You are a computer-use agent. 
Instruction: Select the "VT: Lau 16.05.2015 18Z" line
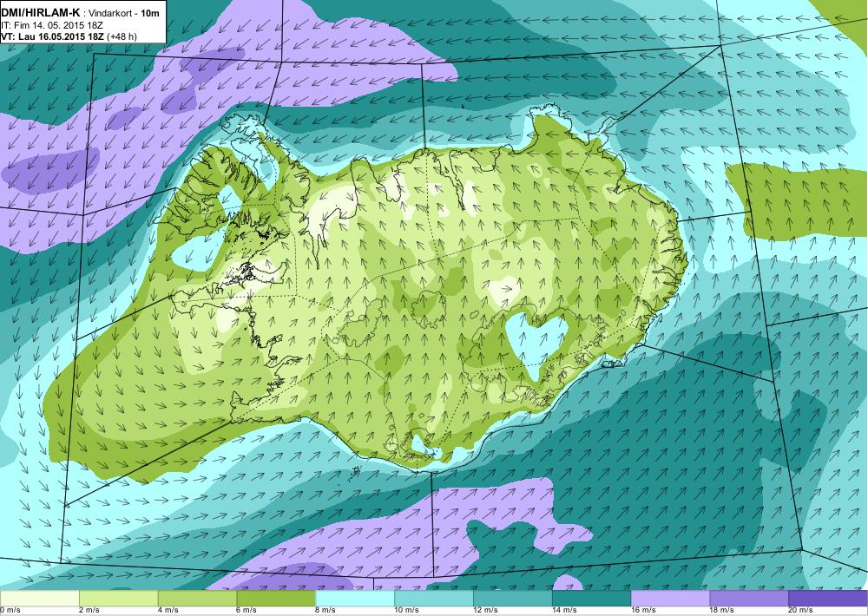click(53, 36)
